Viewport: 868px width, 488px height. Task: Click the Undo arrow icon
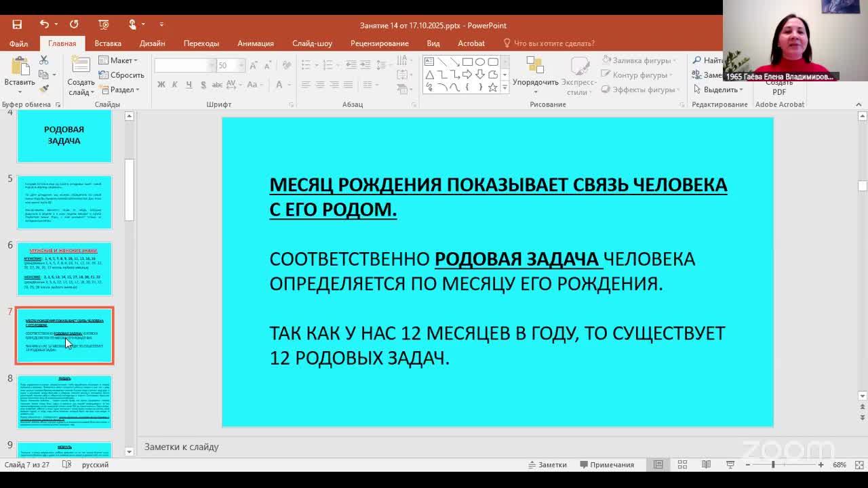click(44, 24)
